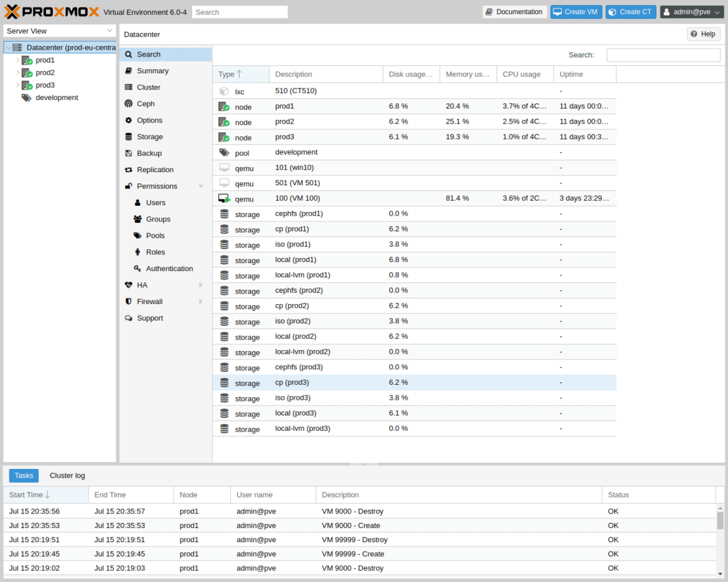Viewport: 728px width, 582px height.
Task: Switch to the Tasks tab
Action: point(24,475)
